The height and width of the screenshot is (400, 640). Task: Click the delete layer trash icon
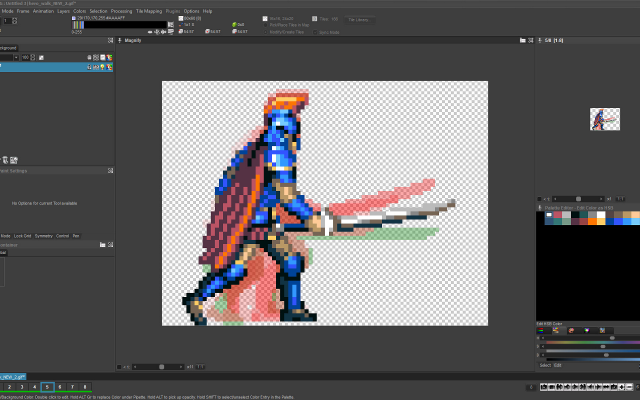point(5,160)
